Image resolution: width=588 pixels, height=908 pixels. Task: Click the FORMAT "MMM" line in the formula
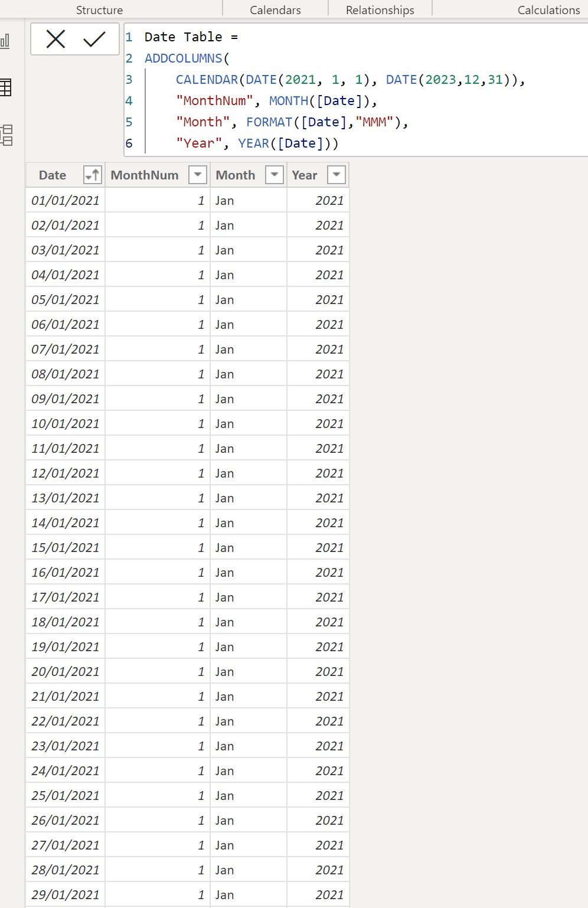point(292,122)
